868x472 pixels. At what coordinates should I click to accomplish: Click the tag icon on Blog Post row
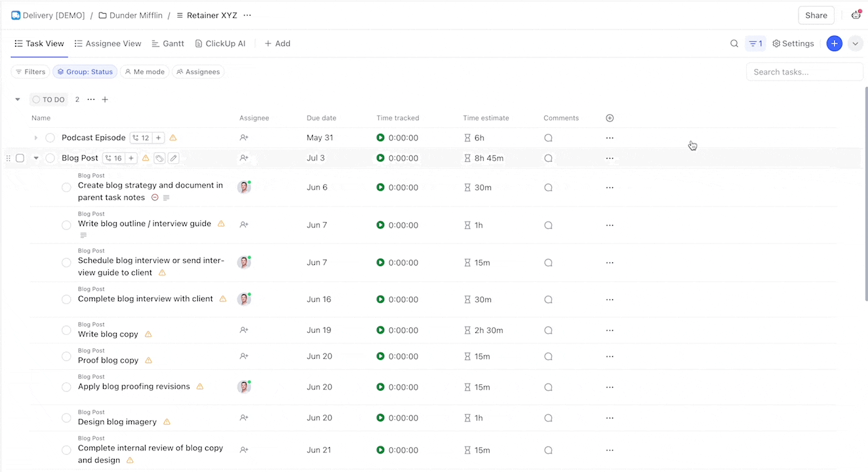159,158
